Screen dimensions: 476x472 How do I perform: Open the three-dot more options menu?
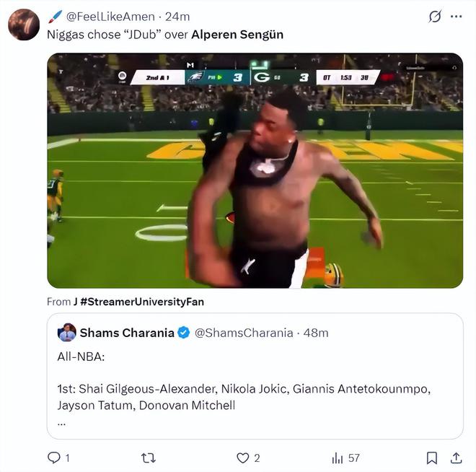[457, 16]
